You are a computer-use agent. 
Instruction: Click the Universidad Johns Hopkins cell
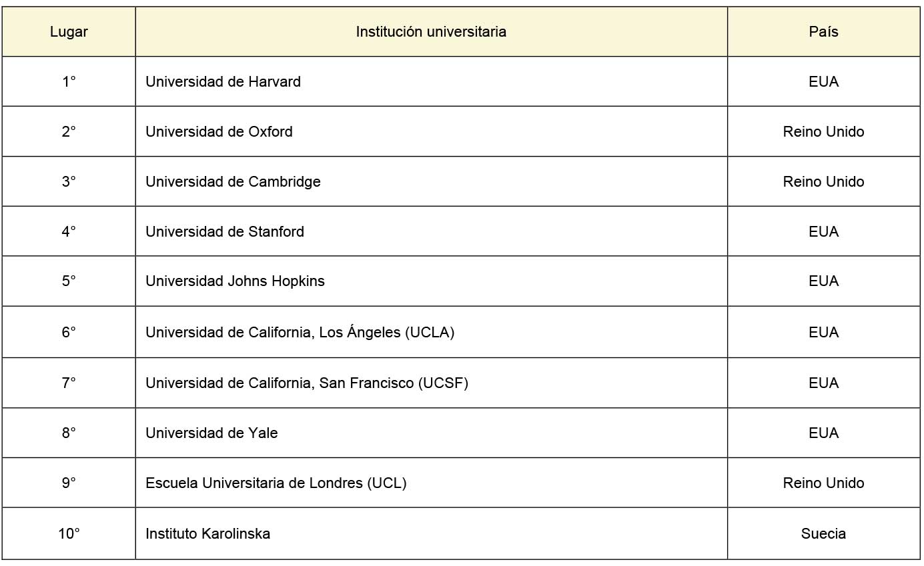[x=235, y=281]
